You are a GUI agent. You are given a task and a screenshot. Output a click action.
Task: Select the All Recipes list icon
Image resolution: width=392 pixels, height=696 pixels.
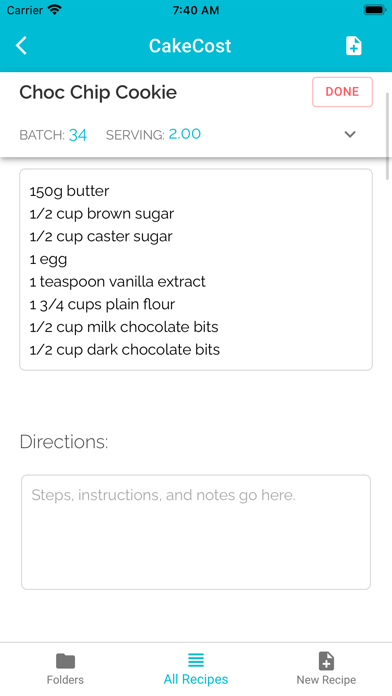point(196,660)
